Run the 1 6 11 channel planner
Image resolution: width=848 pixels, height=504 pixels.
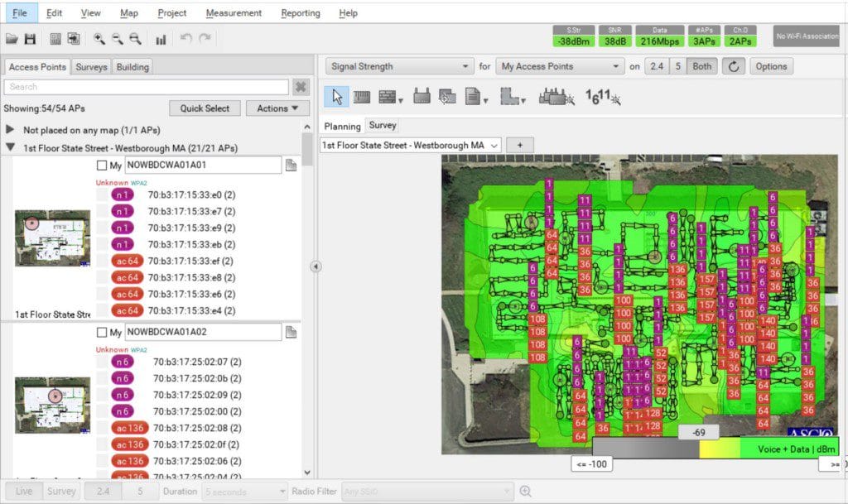[x=603, y=97]
